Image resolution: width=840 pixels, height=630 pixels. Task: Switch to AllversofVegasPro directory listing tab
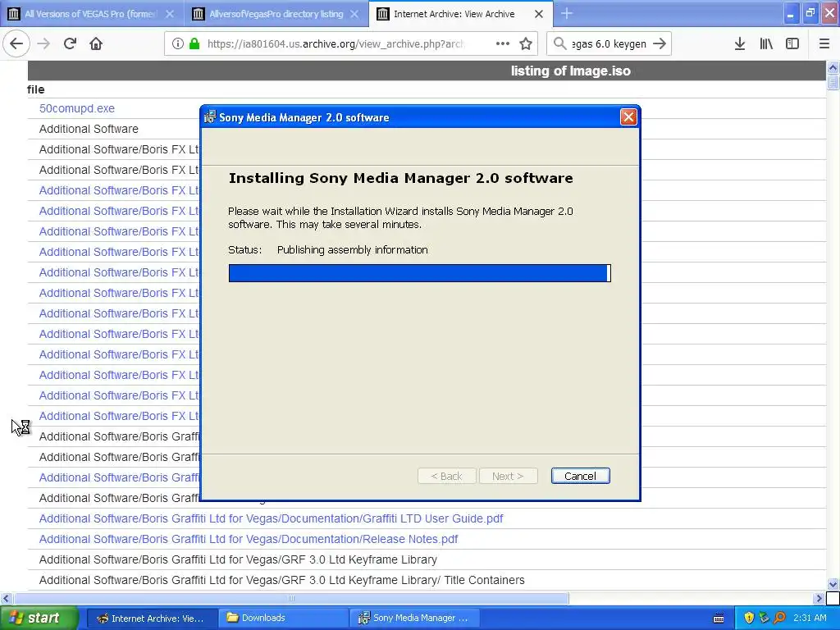(x=276, y=13)
